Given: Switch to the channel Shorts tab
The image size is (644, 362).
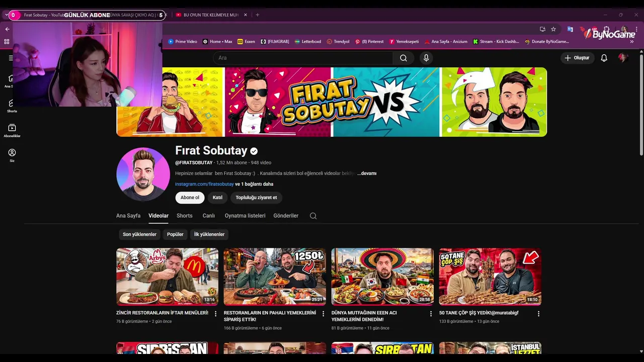Looking at the screenshot, I should [x=184, y=216].
